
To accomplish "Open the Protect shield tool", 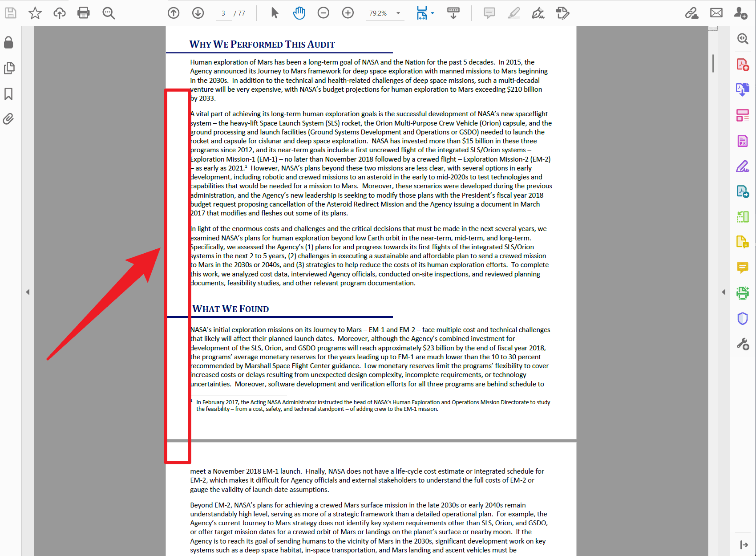I will pyautogui.click(x=743, y=318).
